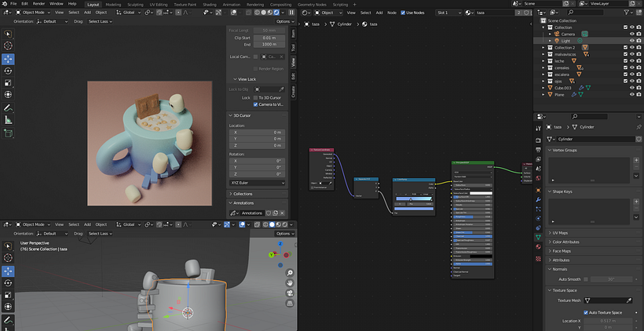
Task: Click the Clip Start value field
Action: [x=269, y=38]
